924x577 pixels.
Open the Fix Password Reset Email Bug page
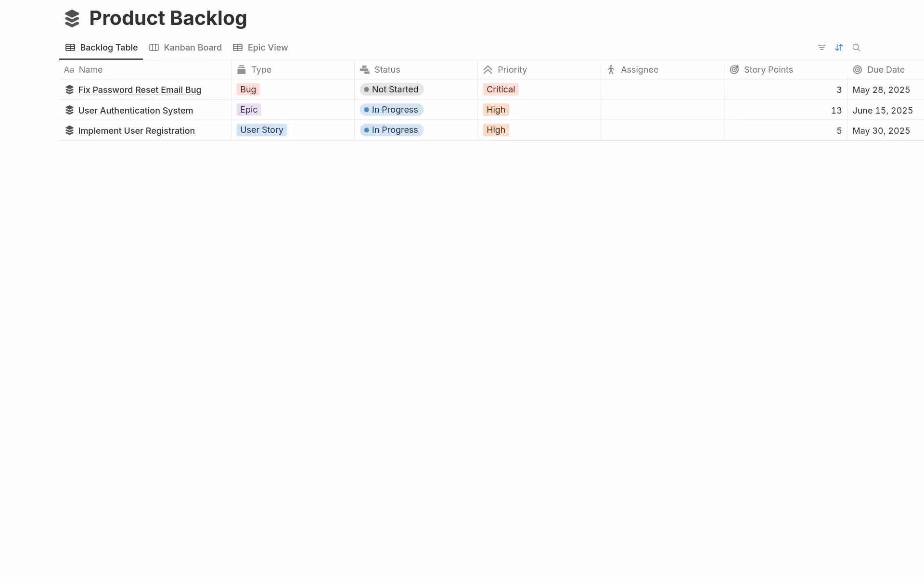pyautogui.click(x=140, y=90)
